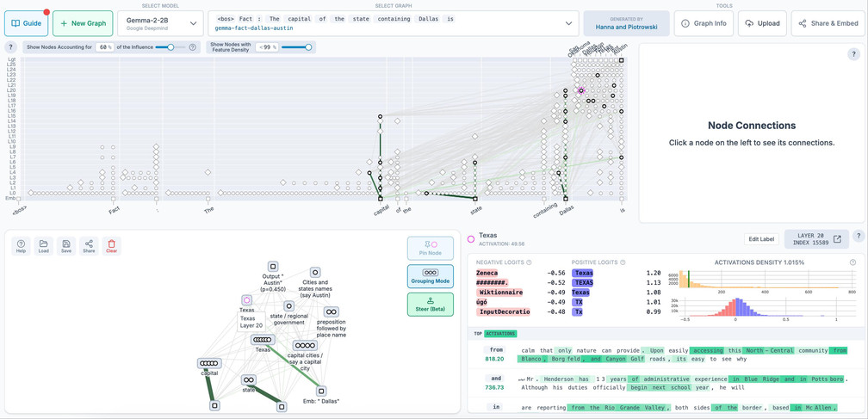Open Layer 20 Index 15589 feature page

tap(816, 239)
